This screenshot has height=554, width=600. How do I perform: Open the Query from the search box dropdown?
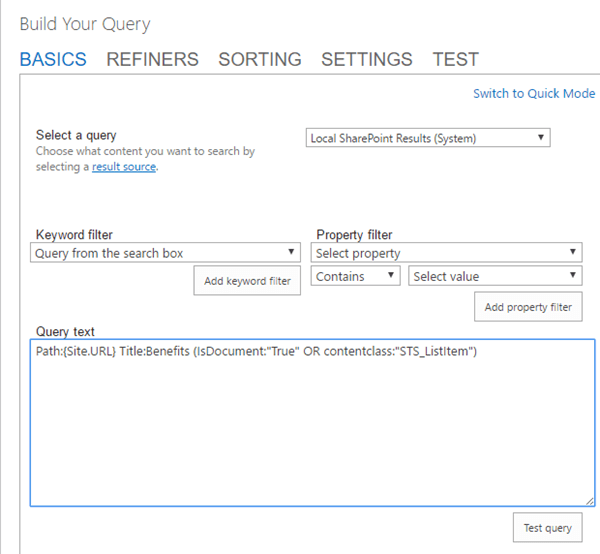click(x=165, y=254)
